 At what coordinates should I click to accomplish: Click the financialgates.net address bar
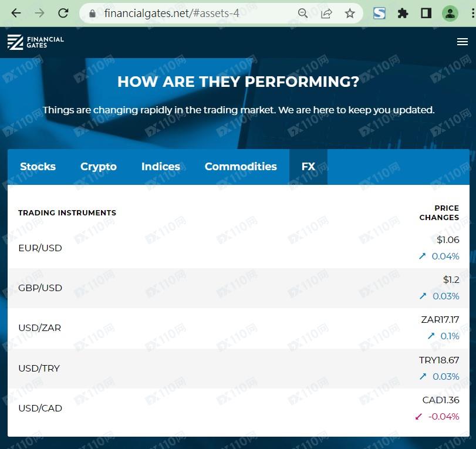(x=194, y=13)
